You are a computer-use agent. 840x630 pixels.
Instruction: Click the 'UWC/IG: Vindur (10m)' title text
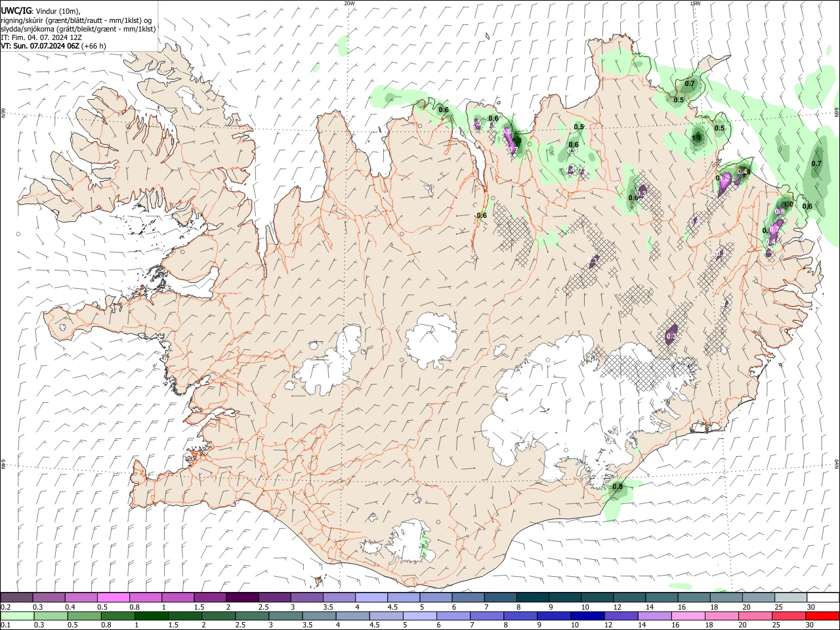click(41, 11)
